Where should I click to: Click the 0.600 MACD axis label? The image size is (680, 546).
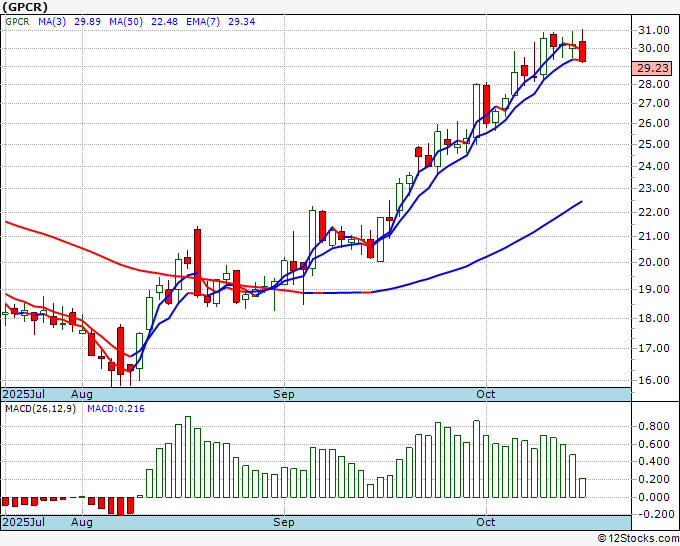pyautogui.click(x=654, y=444)
